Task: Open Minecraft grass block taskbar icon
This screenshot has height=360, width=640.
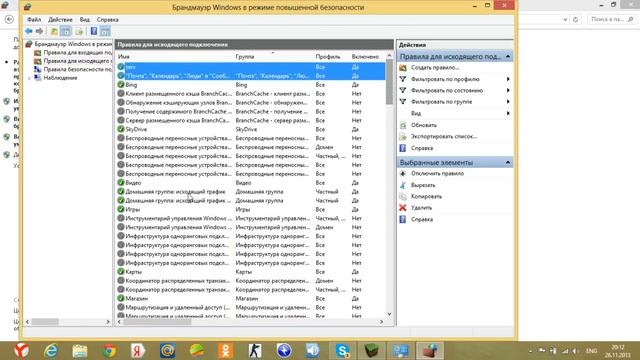Action: (371, 351)
